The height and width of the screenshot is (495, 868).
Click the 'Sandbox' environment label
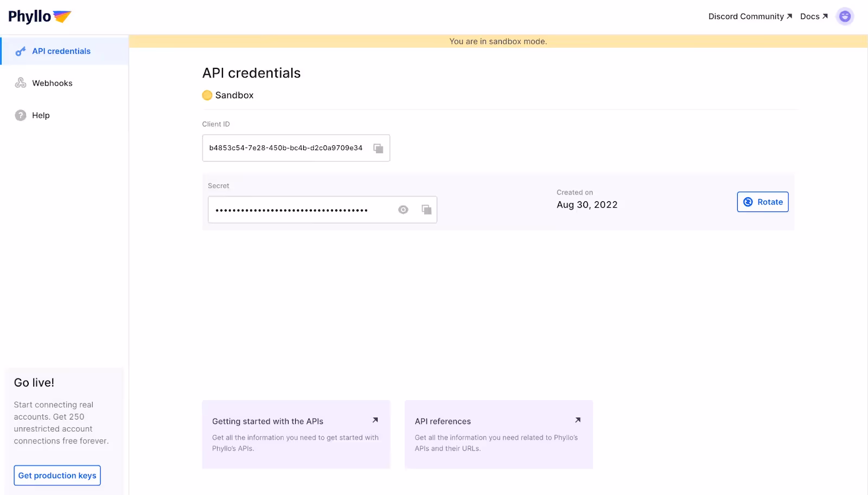tap(234, 95)
